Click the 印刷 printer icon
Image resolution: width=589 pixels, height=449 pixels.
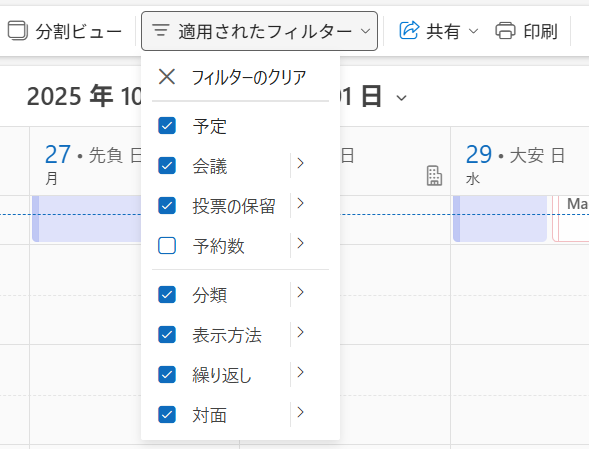click(505, 31)
